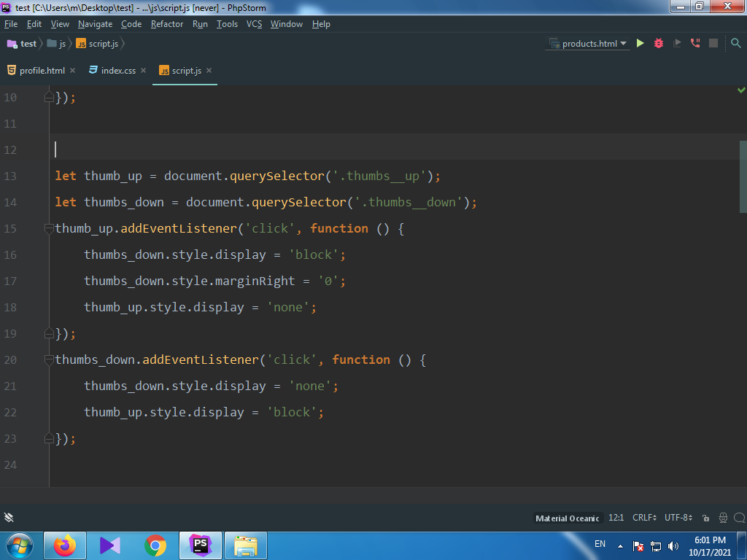Open Search Everywhere magnifier icon
This screenshot has width=747, height=560.
(x=735, y=44)
